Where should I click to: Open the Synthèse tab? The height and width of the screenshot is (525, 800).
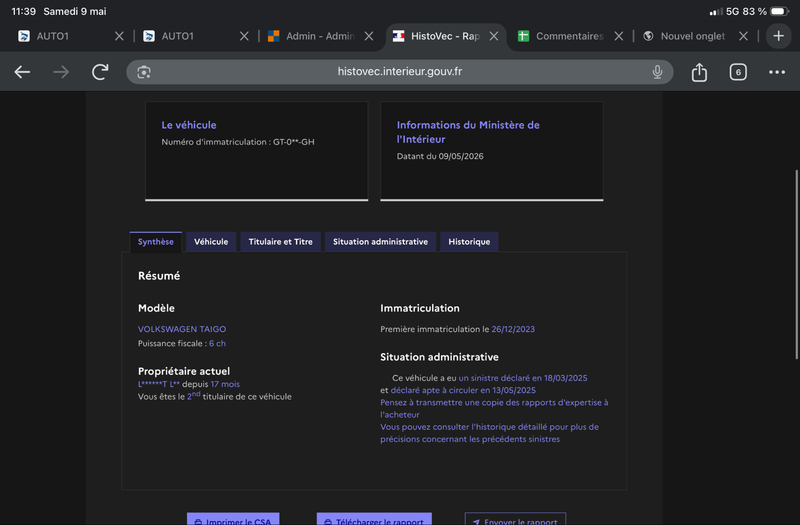(x=156, y=242)
